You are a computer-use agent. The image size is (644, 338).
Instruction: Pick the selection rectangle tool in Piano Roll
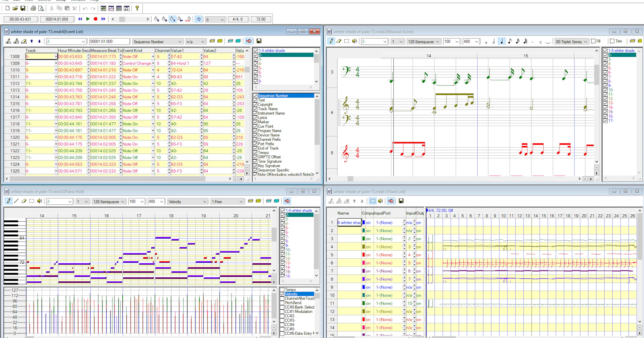point(32,201)
